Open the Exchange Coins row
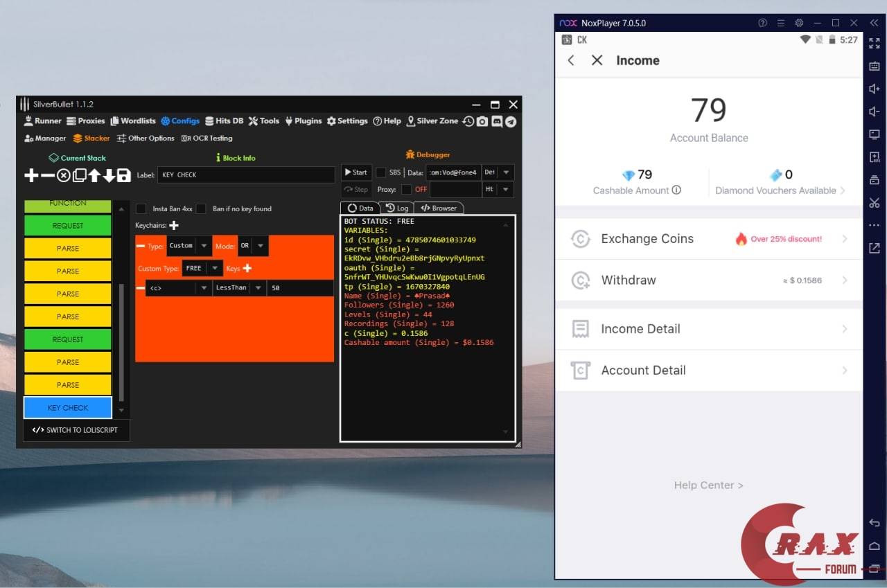The image size is (887, 588). pos(709,239)
